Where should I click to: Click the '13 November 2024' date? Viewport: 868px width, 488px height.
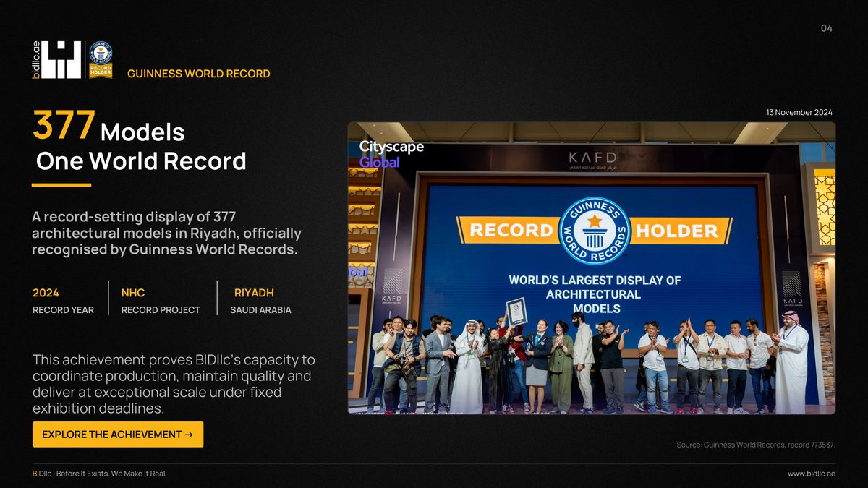799,112
